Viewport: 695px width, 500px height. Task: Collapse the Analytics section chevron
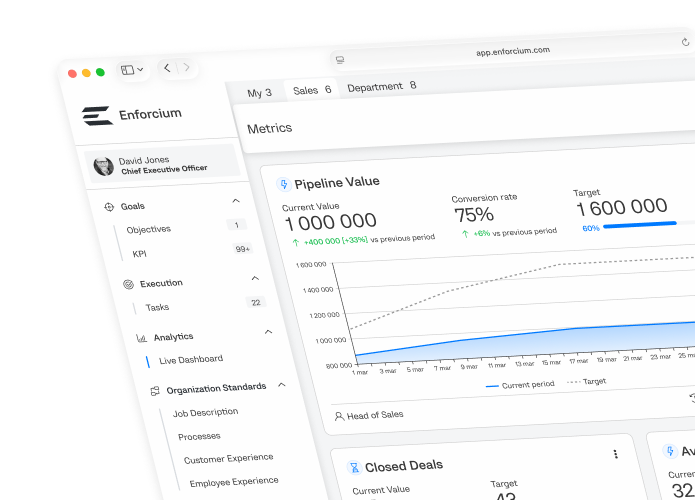[x=268, y=332]
